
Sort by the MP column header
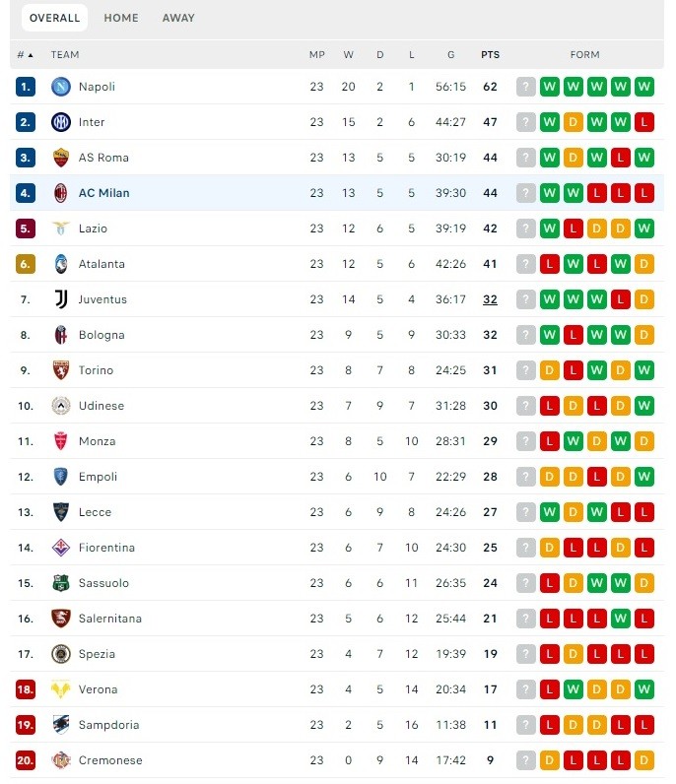tap(316, 54)
